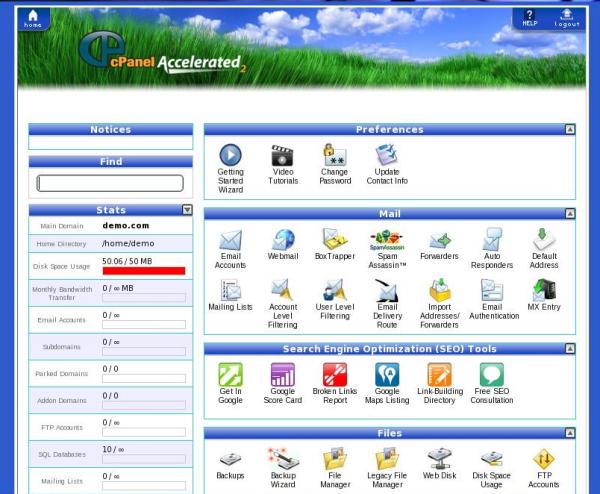The height and width of the screenshot is (494, 600).
Task: Open Change Password
Action: (335, 165)
